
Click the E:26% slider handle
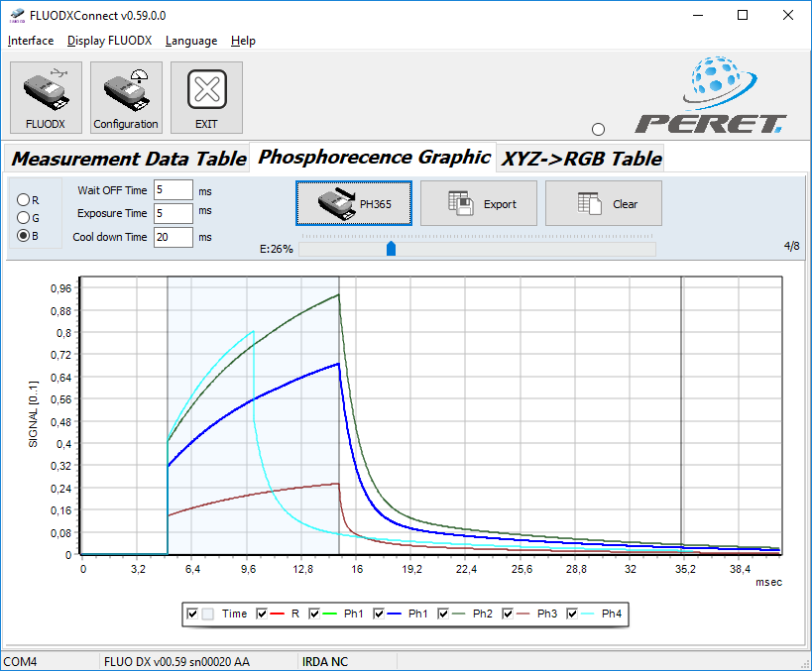pyautogui.click(x=391, y=249)
